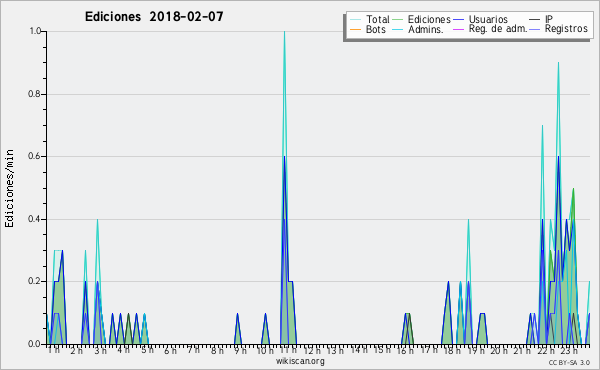This screenshot has width=600, height=370.
Task: Click the tallest peak at 11 h
Action: [284, 32]
